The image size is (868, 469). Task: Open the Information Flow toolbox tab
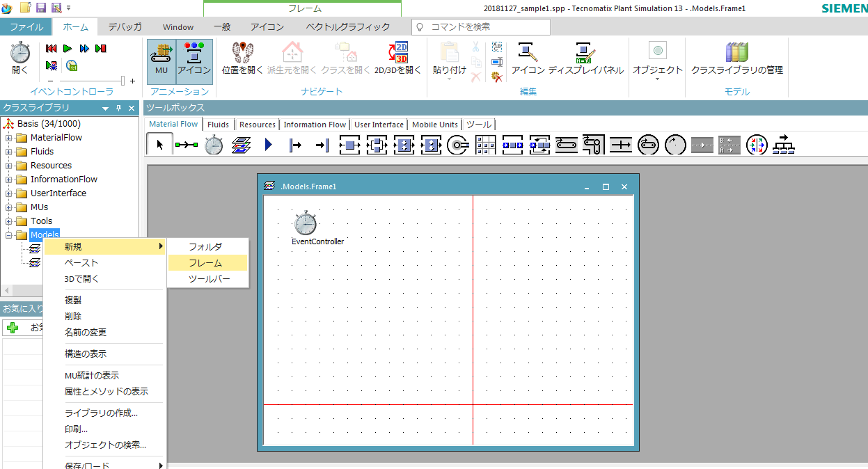pyautogui.click(x=315, y=125)
